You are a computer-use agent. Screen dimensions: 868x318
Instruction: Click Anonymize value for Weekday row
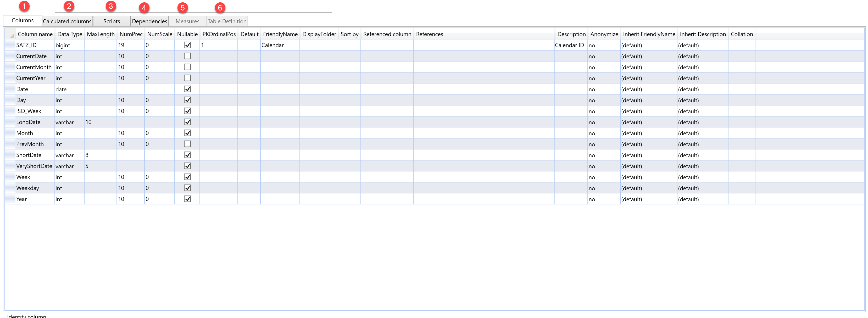point(604,188)
